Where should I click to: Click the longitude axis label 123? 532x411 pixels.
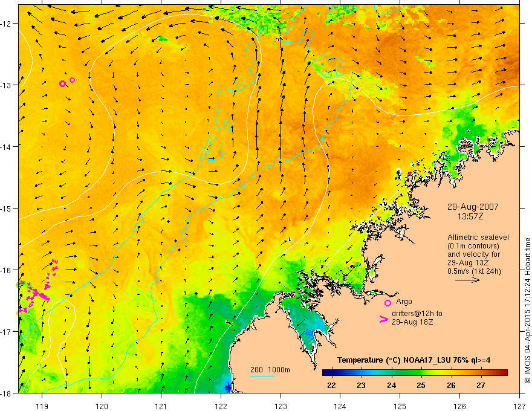coord(281,406)
